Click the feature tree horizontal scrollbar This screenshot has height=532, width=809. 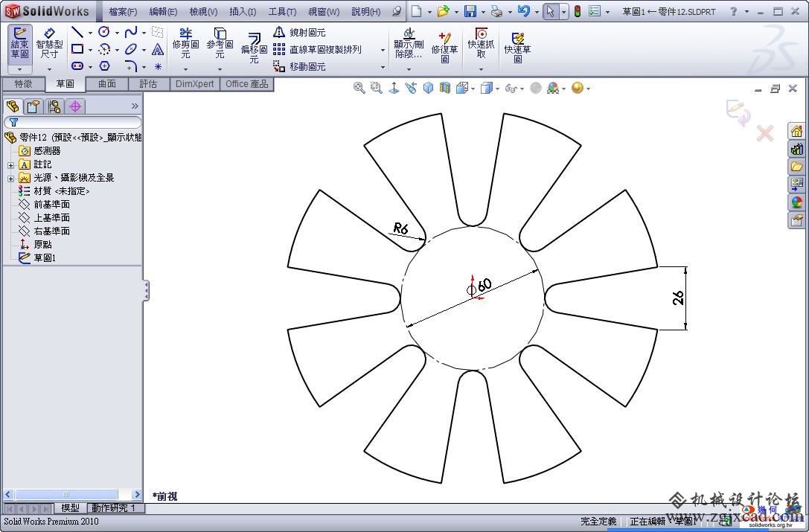tap(72, 494)
